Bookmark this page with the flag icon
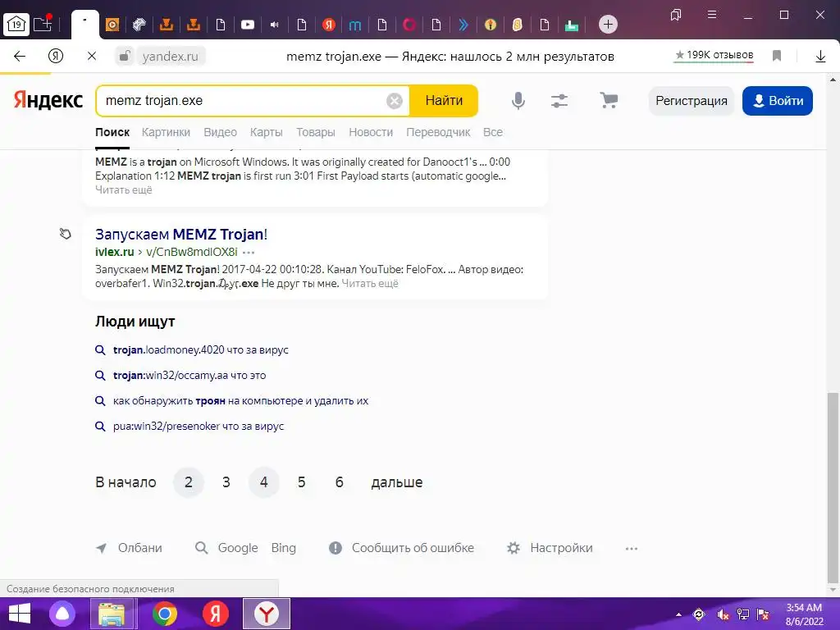This screenshot has height=630, width=840. pyautogui.click(x=777, y=56)
